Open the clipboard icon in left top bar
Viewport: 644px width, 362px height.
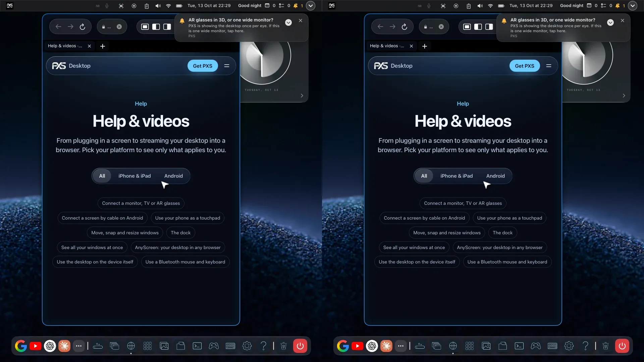click(x=147, y=6)
